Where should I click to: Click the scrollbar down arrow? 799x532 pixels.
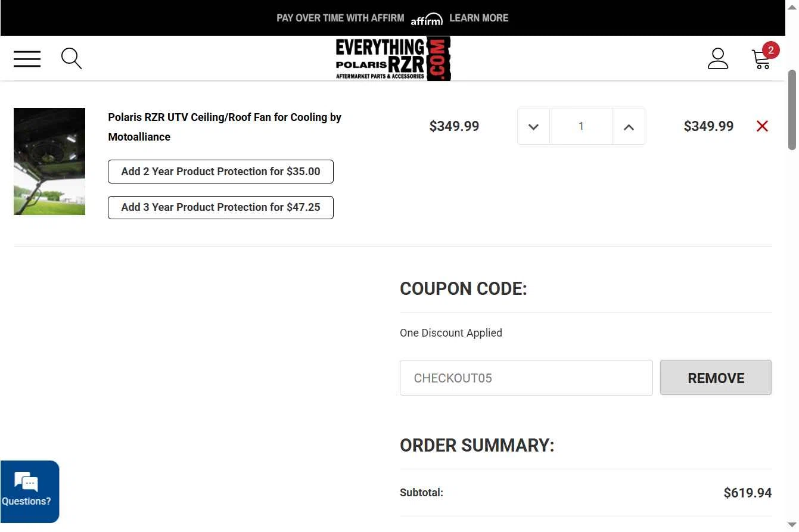pyautogui.click(x=792, y=525)
